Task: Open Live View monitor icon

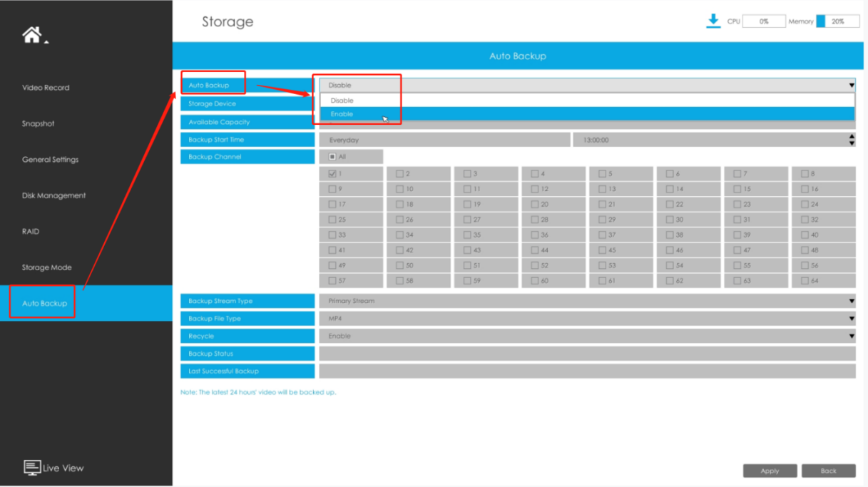Action: click(x=32, y=468)
